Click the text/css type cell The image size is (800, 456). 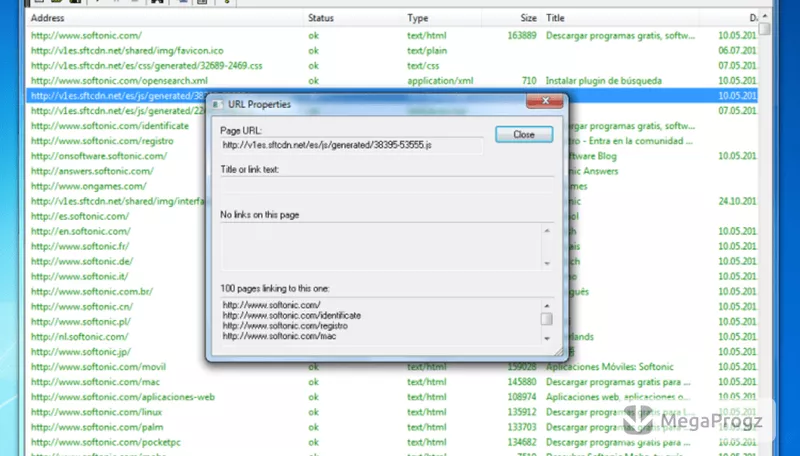423,66
